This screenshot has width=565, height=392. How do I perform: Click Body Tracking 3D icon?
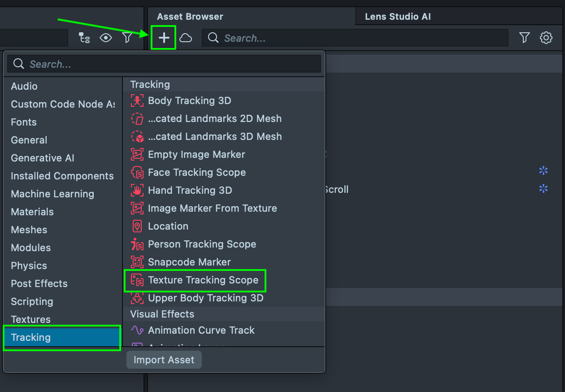tap(137, 100)
